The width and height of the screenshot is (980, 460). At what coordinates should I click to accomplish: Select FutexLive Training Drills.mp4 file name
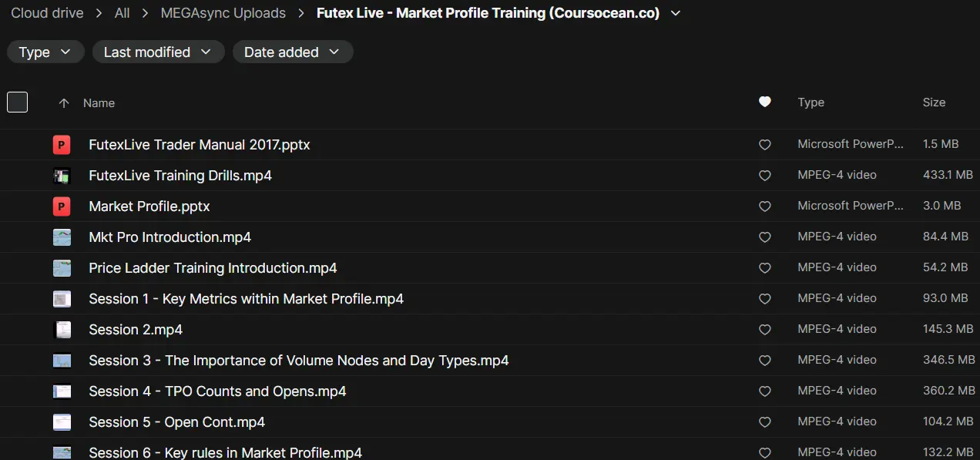[180, 176]
